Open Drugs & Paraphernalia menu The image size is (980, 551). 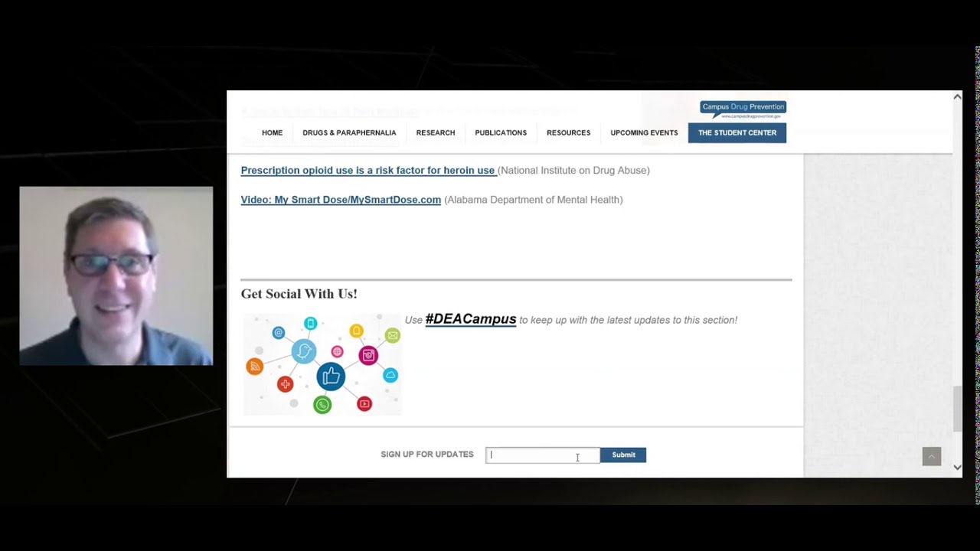[x=349, y=132]
